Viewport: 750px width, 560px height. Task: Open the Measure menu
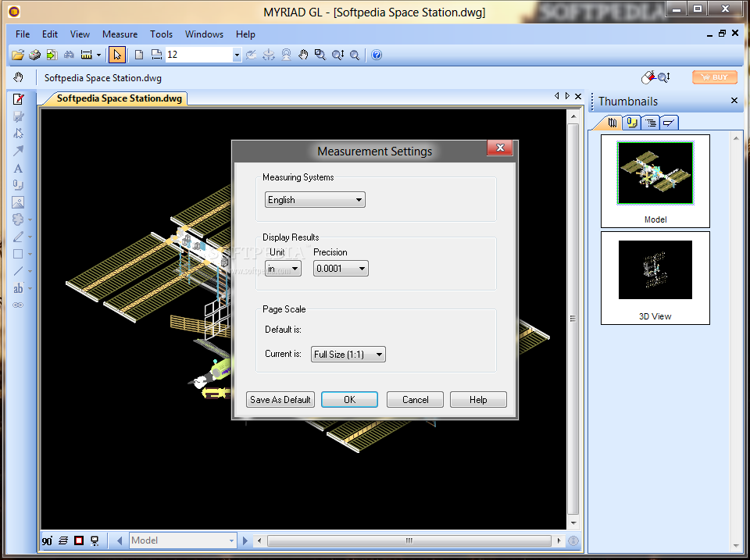(120, 34)
